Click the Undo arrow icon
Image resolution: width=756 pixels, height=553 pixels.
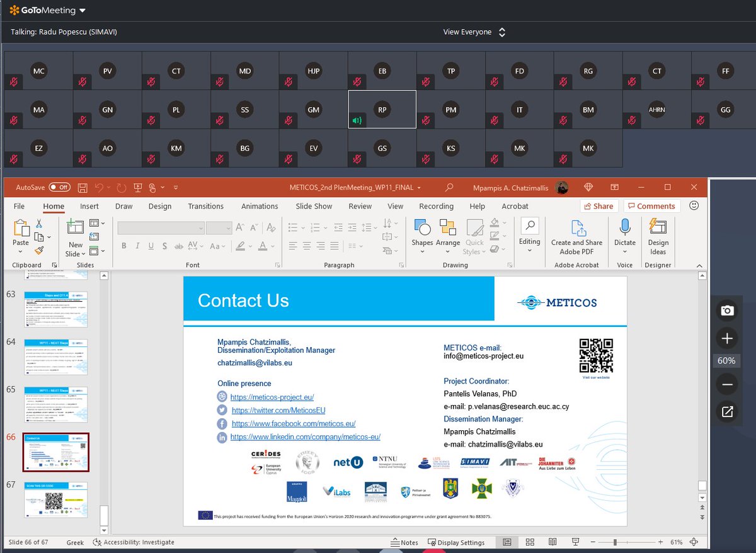coord(99,188)
